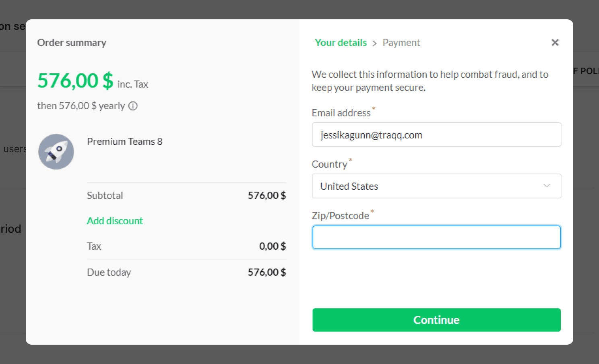599x364 pixels.
Task: Click the Add discount link
Action: click(x=115, y=221)
